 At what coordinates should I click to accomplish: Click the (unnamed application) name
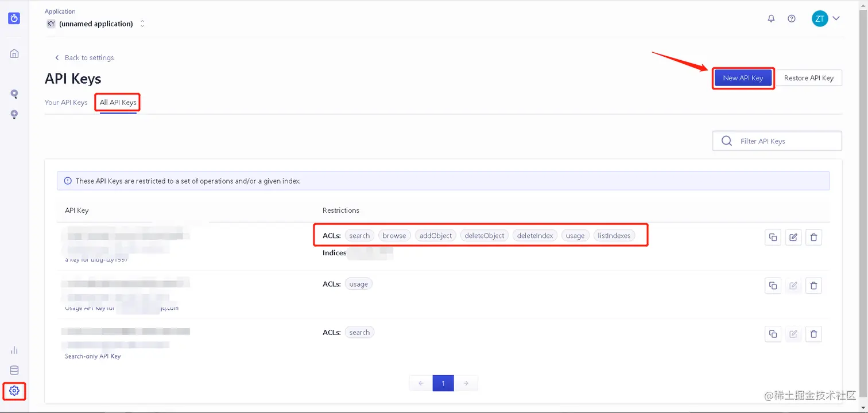click(96, 24)
